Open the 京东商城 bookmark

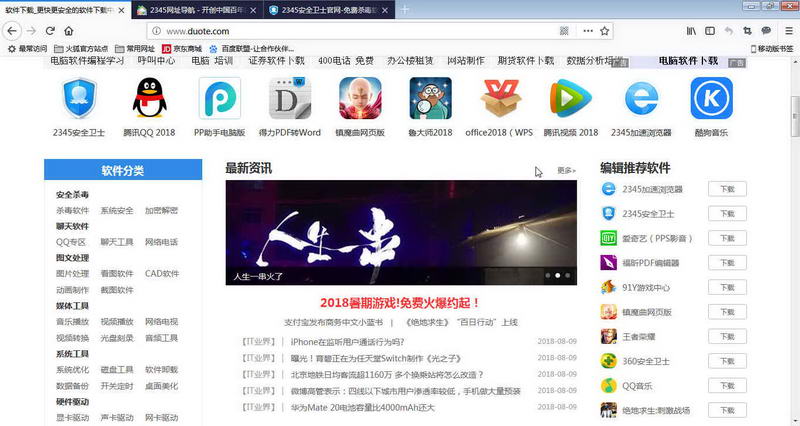click(182, 47)
